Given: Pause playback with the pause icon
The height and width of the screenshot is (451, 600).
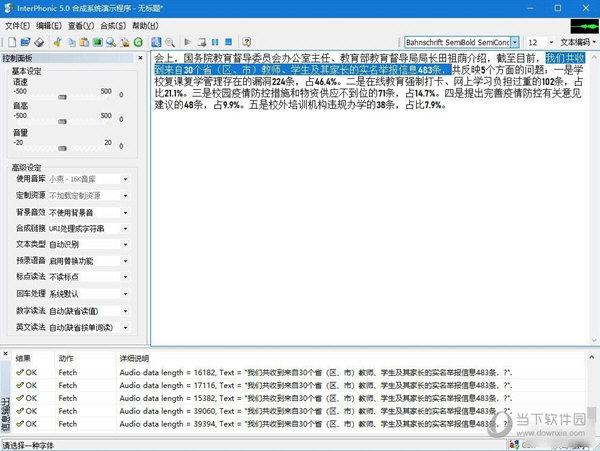Looking at the screenshot, I should click(x=215, y=42).
